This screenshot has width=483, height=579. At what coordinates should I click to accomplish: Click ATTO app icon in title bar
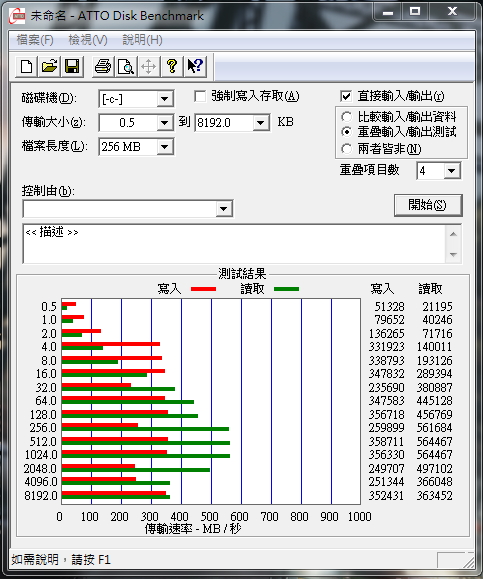click(x=17, y=16)
